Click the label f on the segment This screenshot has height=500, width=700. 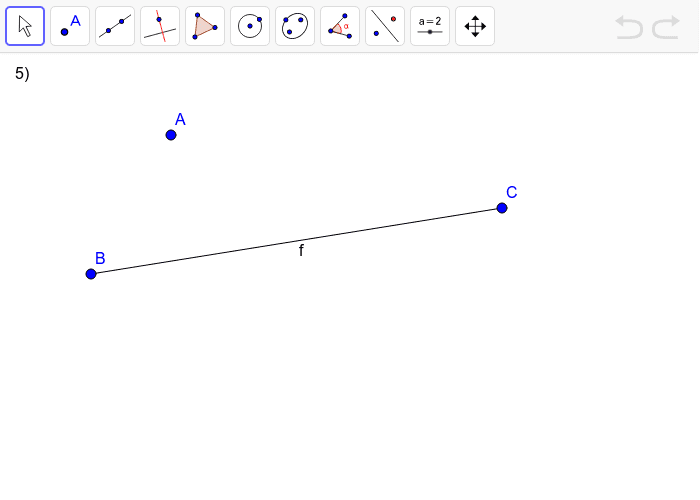[301, 250]
